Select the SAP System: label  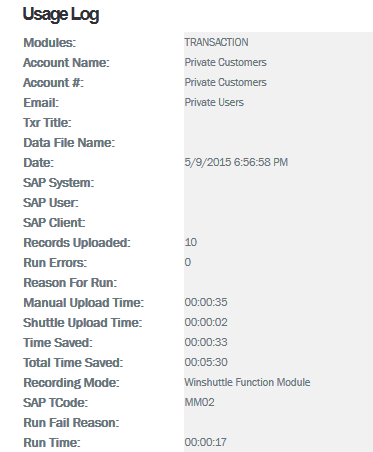coord(59,183)
